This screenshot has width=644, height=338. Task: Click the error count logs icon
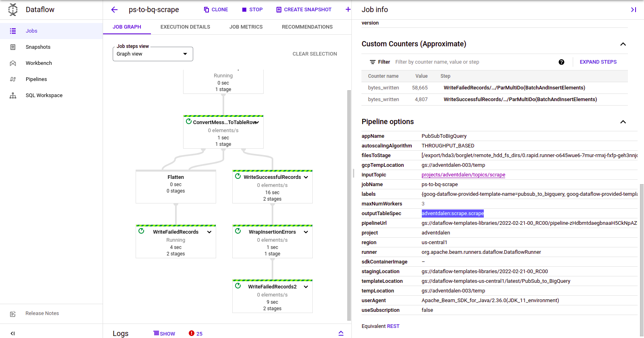coord(192,333)
